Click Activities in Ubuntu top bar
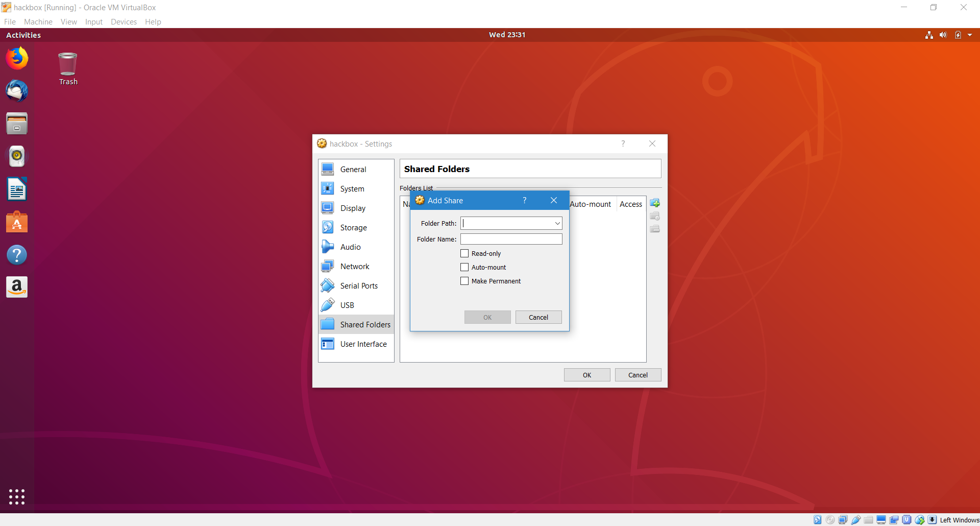This screenshot has width=980, height=526. [x=23, y=35]
